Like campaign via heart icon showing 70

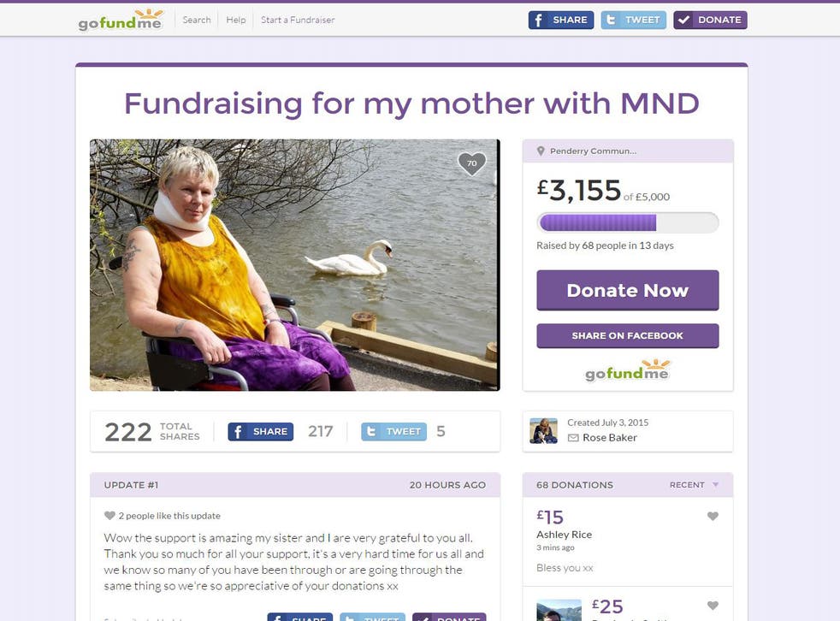point(471,163)
